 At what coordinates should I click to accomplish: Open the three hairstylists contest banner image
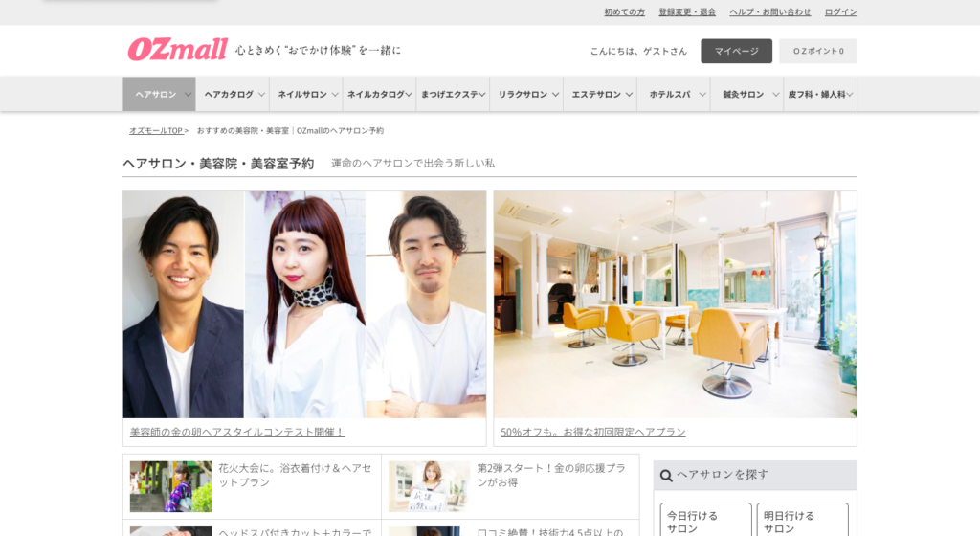point(304,304)
